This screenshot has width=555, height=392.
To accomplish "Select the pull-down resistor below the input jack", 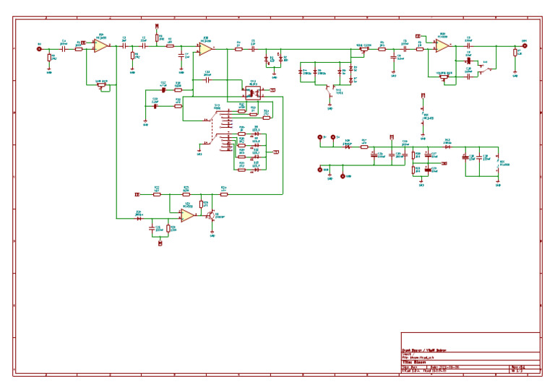I will [x=49, y=58].
